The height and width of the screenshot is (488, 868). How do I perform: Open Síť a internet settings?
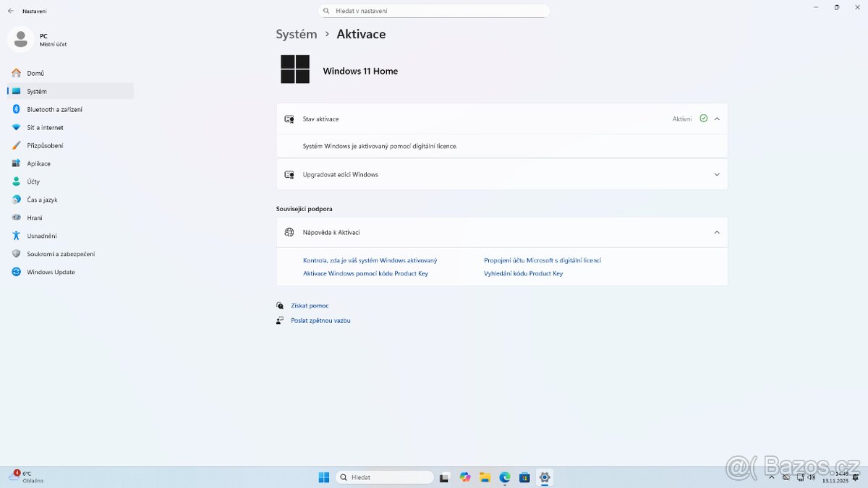pos(45,127)
